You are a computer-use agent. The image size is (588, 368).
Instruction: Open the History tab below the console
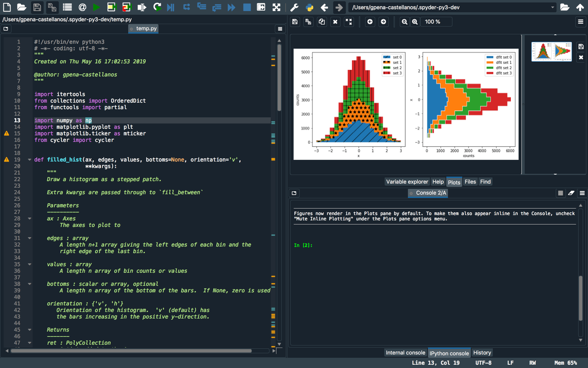[x=482, y=353]
